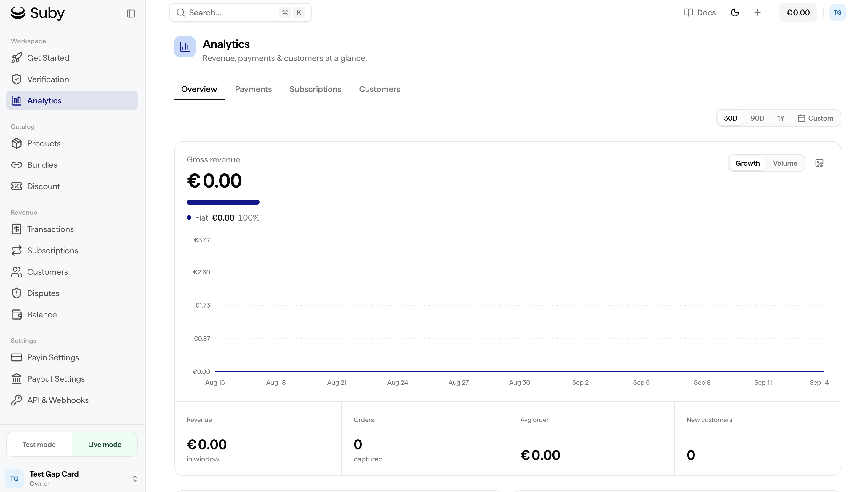The image size is (868, 492).
Task: Click the New customers stat card
Action: [758, 439]
